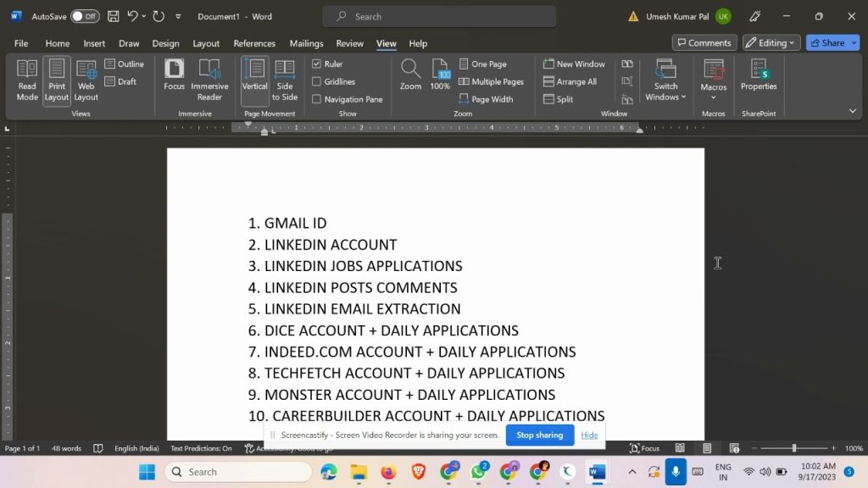868x488 pixels.
Task: Collapse the ribbon with the chevron
Action: click(853, 111)
